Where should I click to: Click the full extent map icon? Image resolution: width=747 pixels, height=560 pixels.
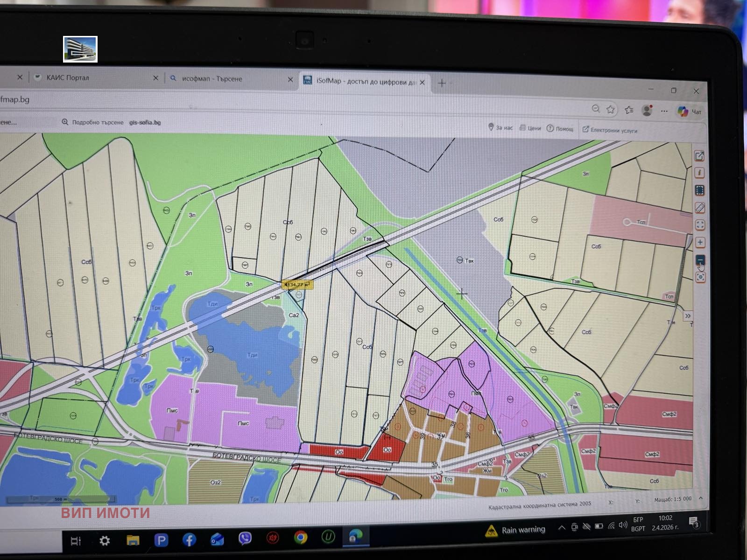click(700, 225)
